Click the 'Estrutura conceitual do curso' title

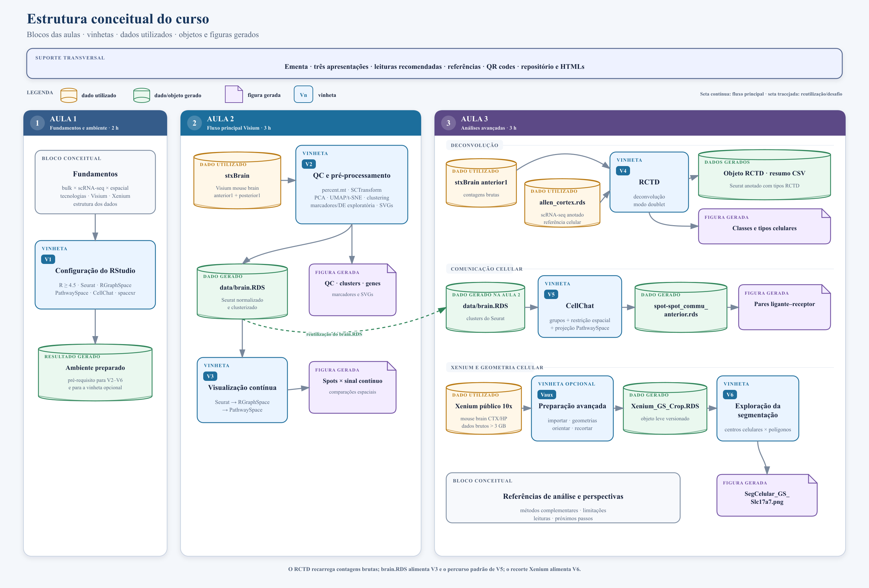(118, 19)
